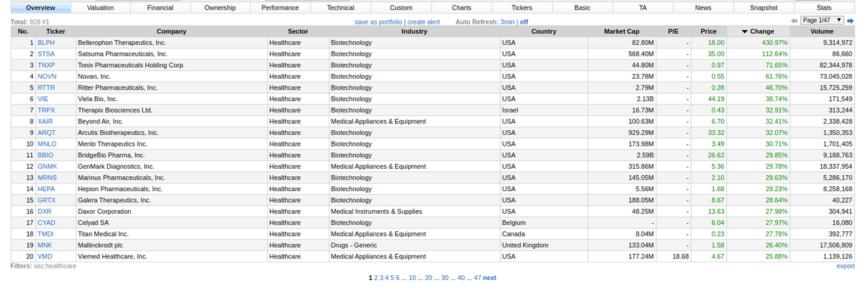Go to previous page arrow icon
868x303 pixels.
tap(795, 21)
